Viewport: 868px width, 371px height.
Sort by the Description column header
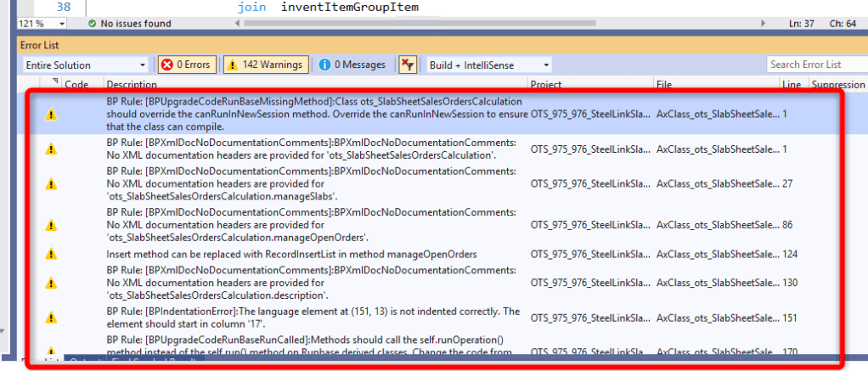click(x=132, y=85)
